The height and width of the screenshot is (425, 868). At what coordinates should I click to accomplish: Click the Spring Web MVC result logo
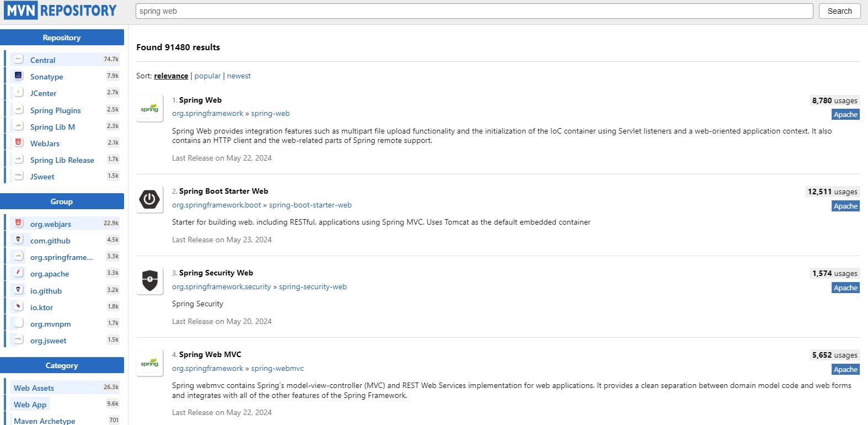tap(149, 363)
